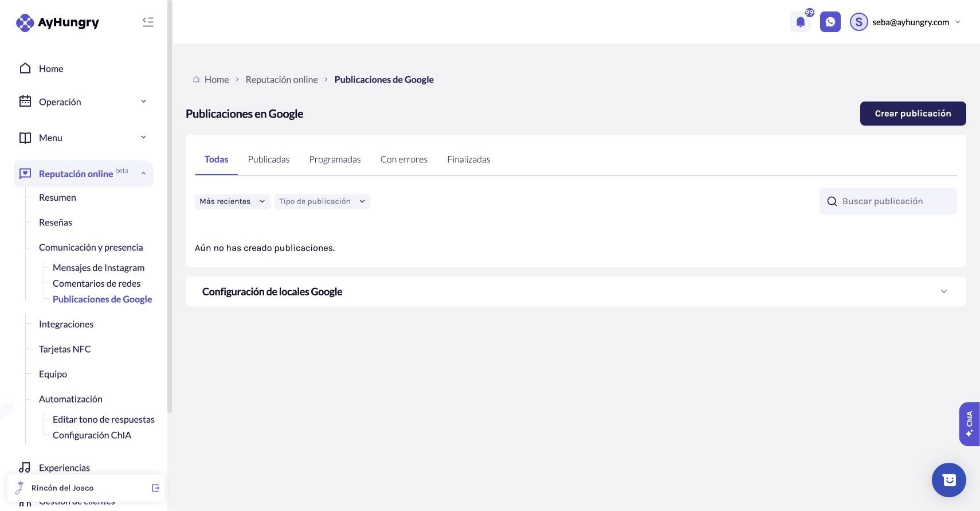Open the WhatsApp chat icon

tap(830, 22)
